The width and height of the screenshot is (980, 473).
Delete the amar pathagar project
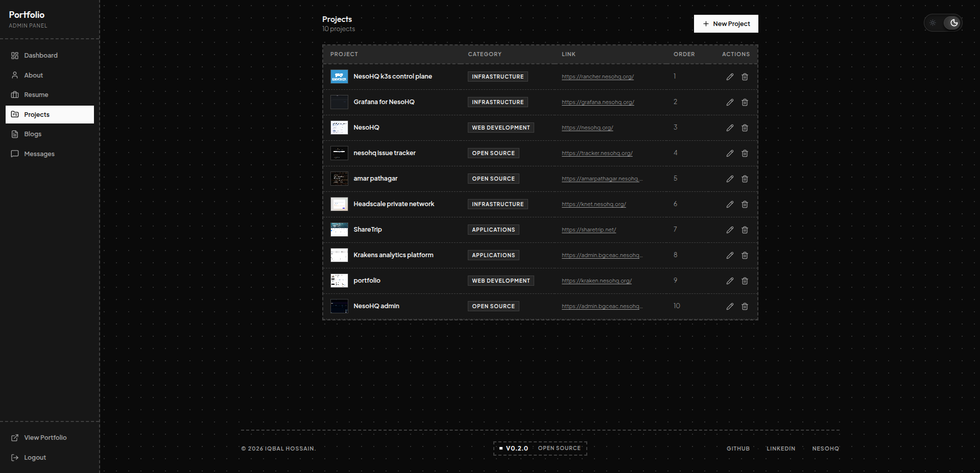pos(745,179)
